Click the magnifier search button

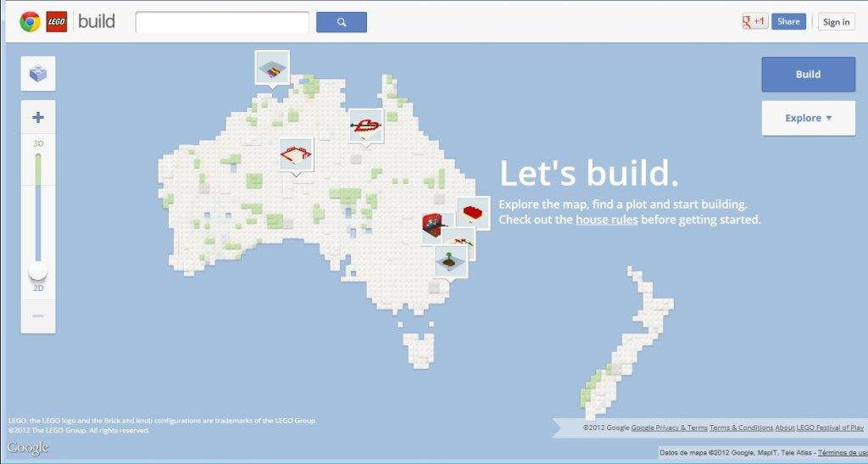point(342,22)
